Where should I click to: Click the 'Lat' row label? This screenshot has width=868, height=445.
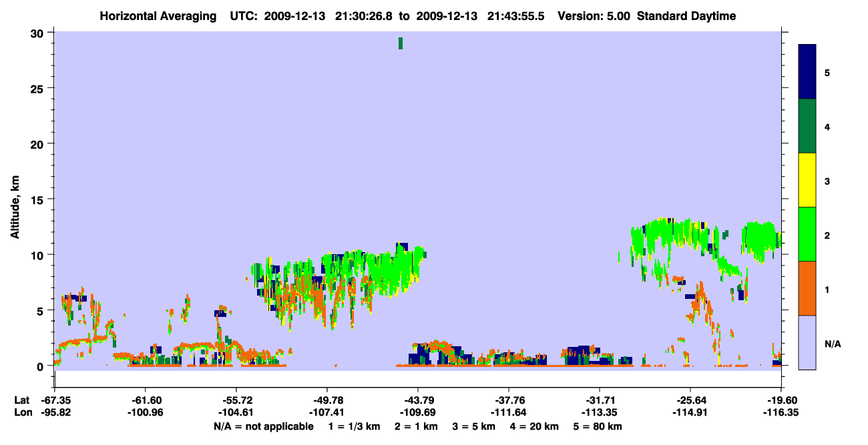(21, 400)
